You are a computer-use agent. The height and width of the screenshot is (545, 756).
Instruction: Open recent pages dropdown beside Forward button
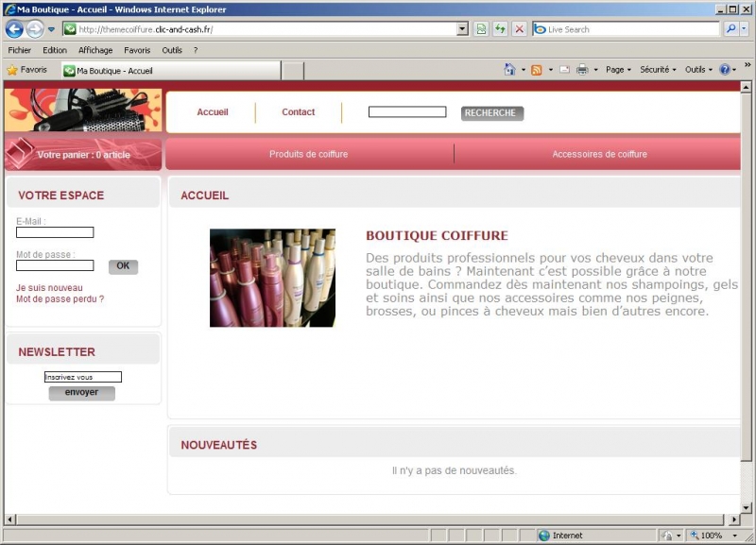coord(51,29)
